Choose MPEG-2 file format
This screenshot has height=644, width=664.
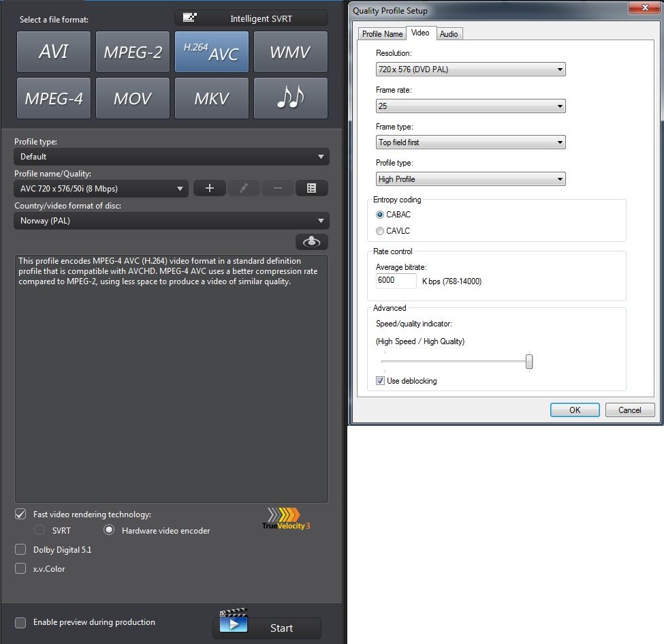pos(133,52)
